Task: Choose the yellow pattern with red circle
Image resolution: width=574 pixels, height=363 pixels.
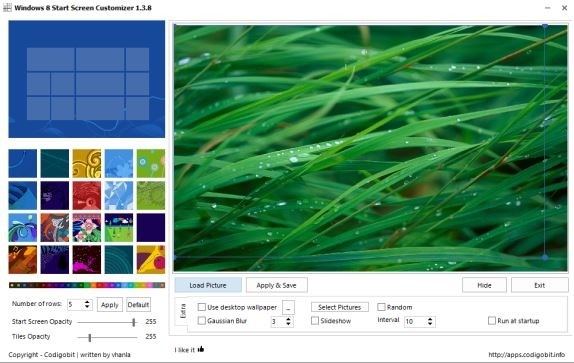Action: click(151, 260)
